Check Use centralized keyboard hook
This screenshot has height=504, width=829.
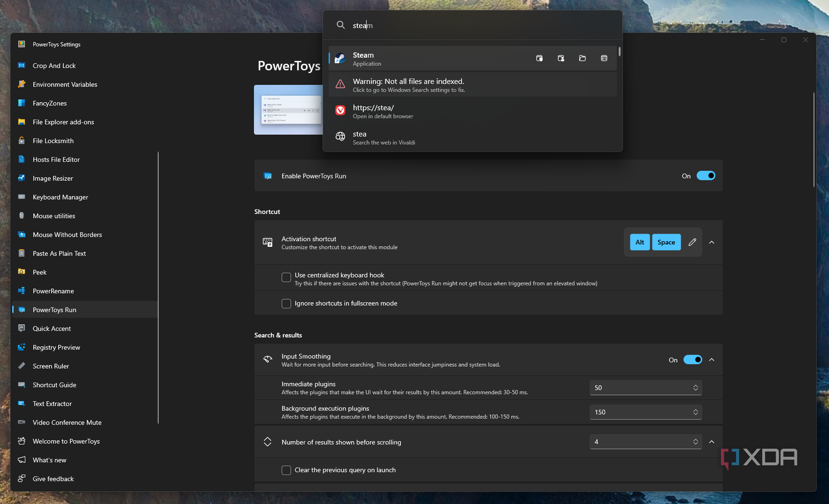click(286, 277)
